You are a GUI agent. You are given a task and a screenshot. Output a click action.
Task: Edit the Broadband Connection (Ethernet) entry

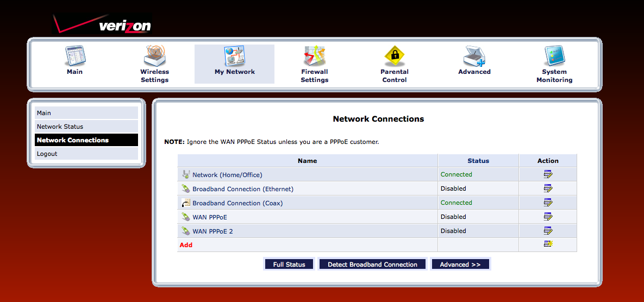pyautogui.click(x=548, y=188)
